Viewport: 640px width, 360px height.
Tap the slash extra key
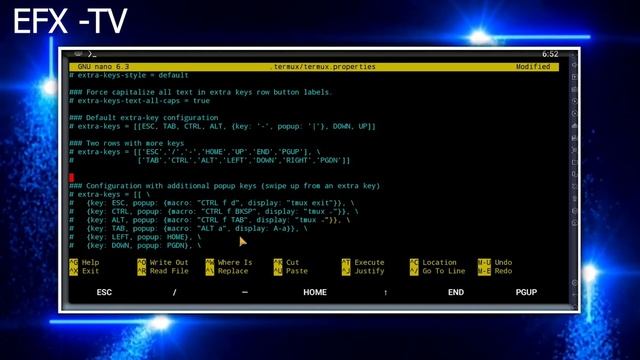pos(174,292)
